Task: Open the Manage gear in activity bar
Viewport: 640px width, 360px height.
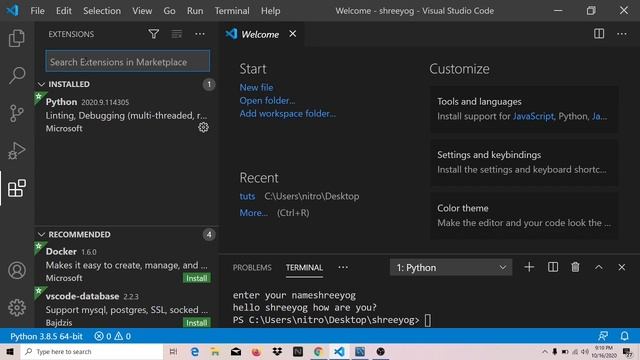Action: click(x=17, y=307)
